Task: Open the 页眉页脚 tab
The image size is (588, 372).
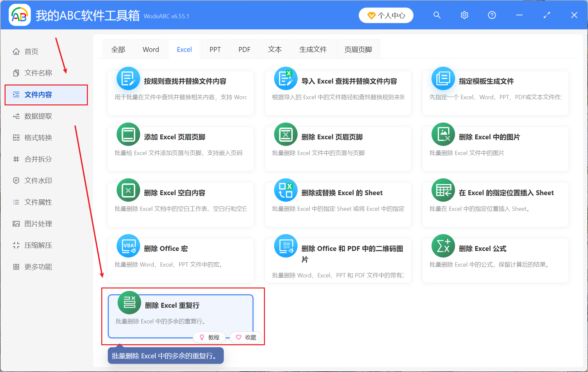Action: (x=358, y=49)
